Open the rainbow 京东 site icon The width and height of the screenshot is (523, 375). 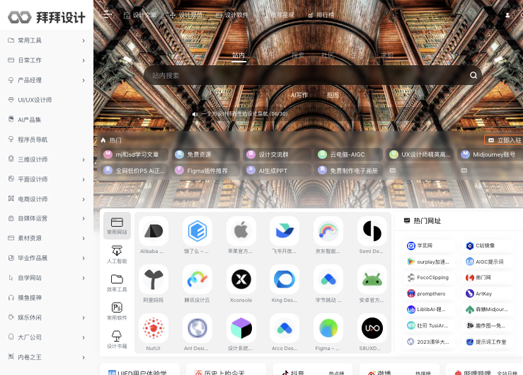coord(328,231)
